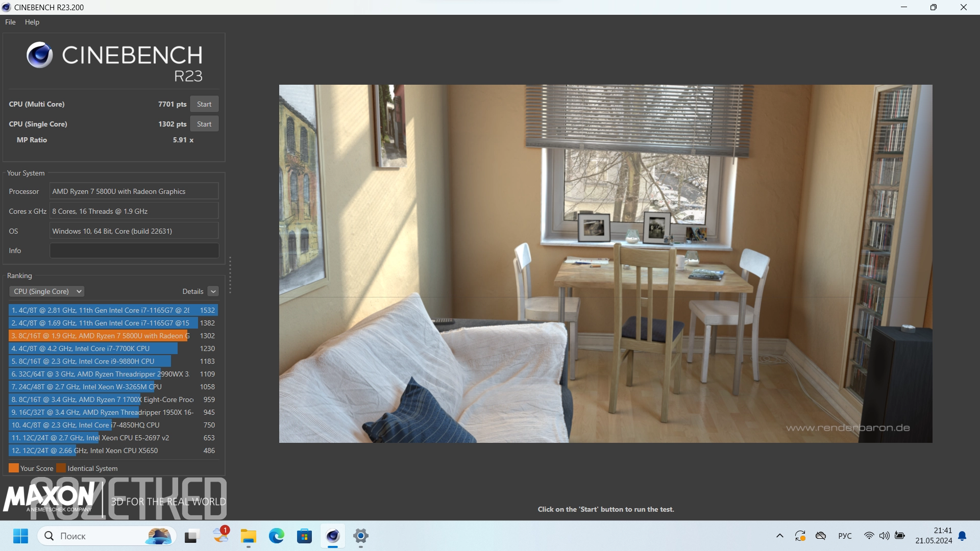980x551 pixels.
Task: Open the CPU (Single Core) ranking dropdown
Action: (46, 291)
